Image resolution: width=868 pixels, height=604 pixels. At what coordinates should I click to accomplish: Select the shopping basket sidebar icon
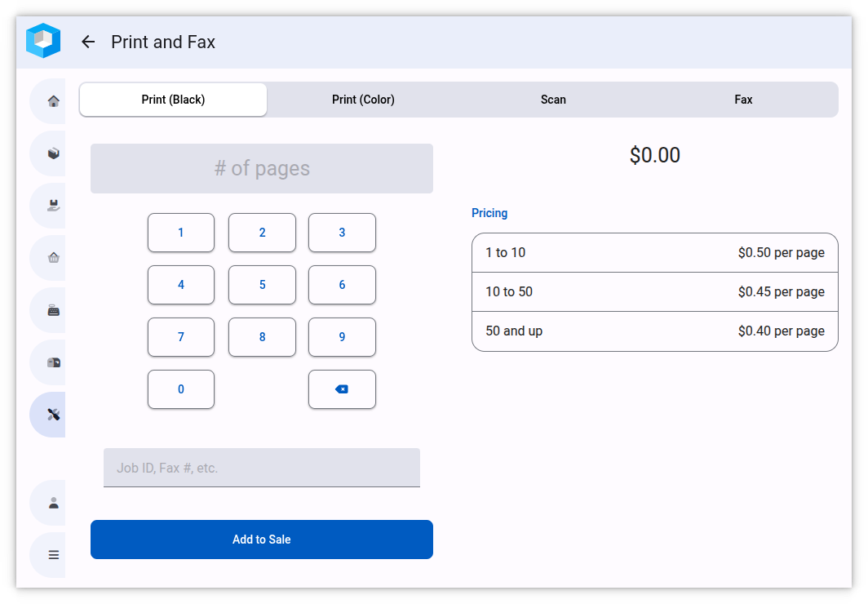pyautogui.click(x=54, y=258)
